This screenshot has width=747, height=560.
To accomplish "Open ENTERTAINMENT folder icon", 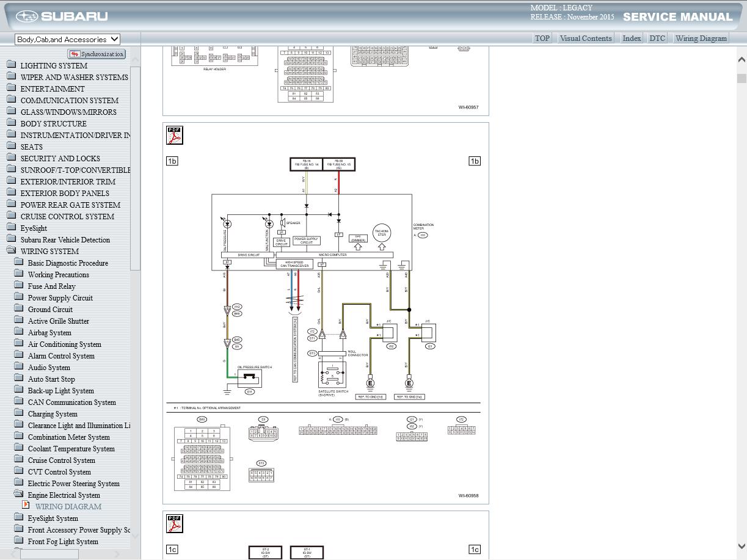I will tap(12, 88).
